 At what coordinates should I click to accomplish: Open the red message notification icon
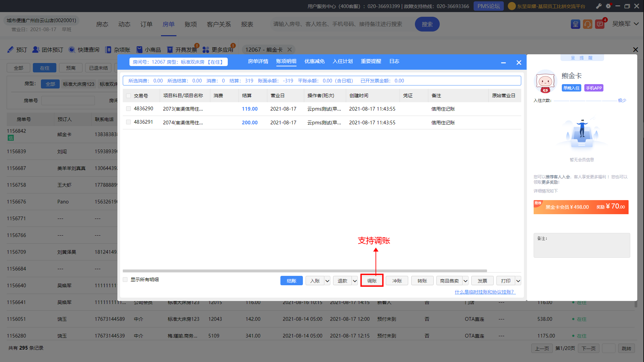pyautogui.click(x=599, y=24)
